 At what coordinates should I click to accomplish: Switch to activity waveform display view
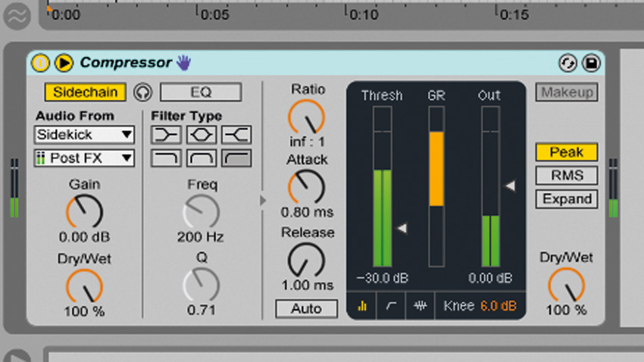pyautogui.click(x=420, y=306)
